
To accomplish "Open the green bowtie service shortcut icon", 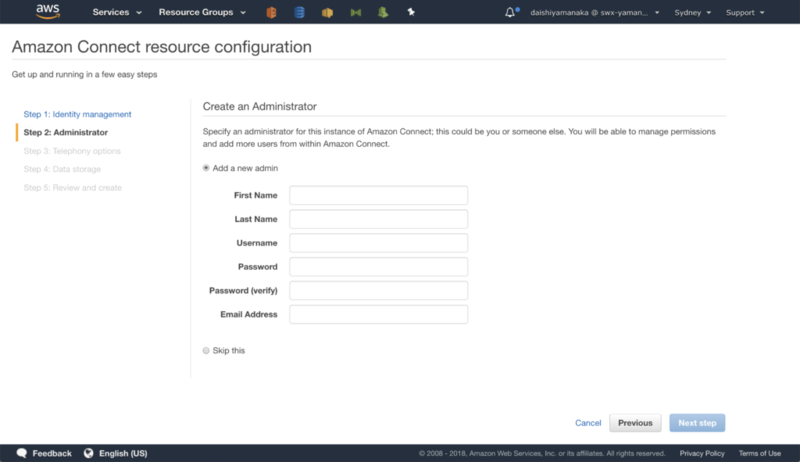I will pos(356,12).
